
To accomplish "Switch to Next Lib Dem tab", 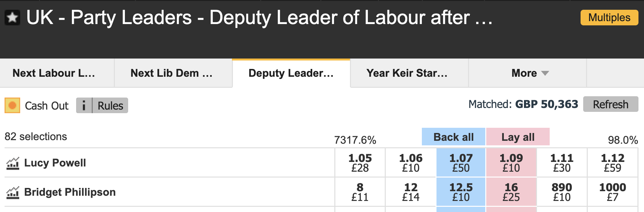I will [x=171, y=73].
